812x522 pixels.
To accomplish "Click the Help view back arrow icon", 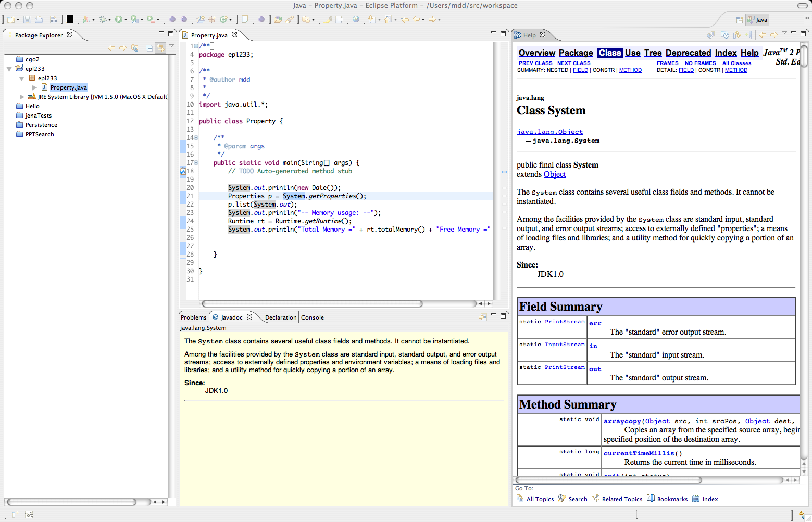I will click(x=763, y=35).
